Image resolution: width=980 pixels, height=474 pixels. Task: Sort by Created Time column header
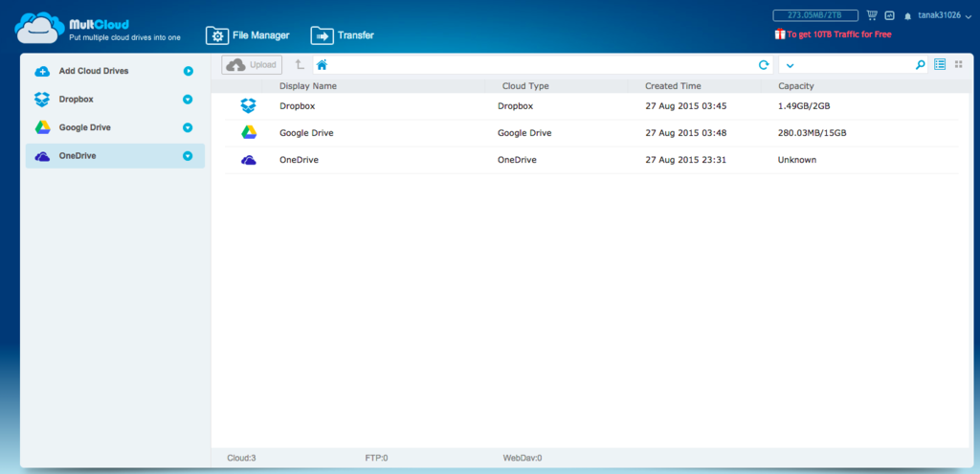tap(673, 86)
